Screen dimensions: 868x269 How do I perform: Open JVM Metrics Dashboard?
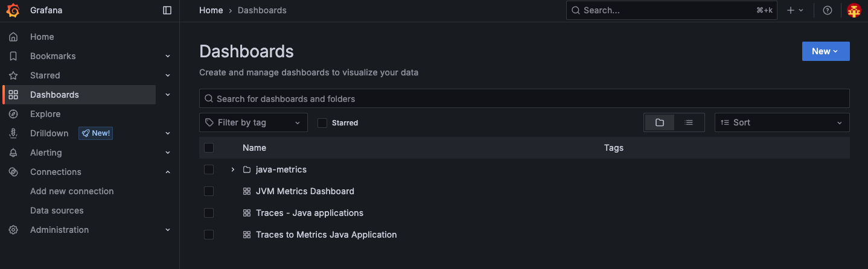(305, 191)
